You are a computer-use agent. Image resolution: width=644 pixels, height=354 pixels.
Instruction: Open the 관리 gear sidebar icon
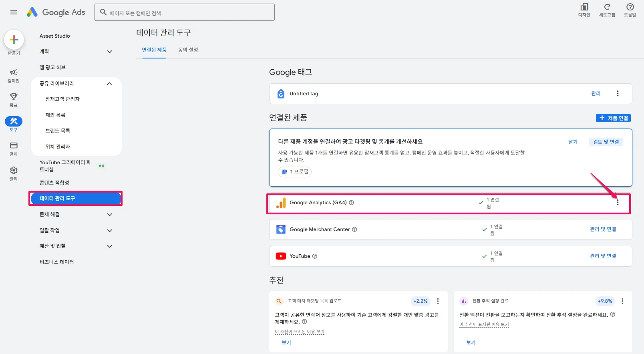click(14, 170)
